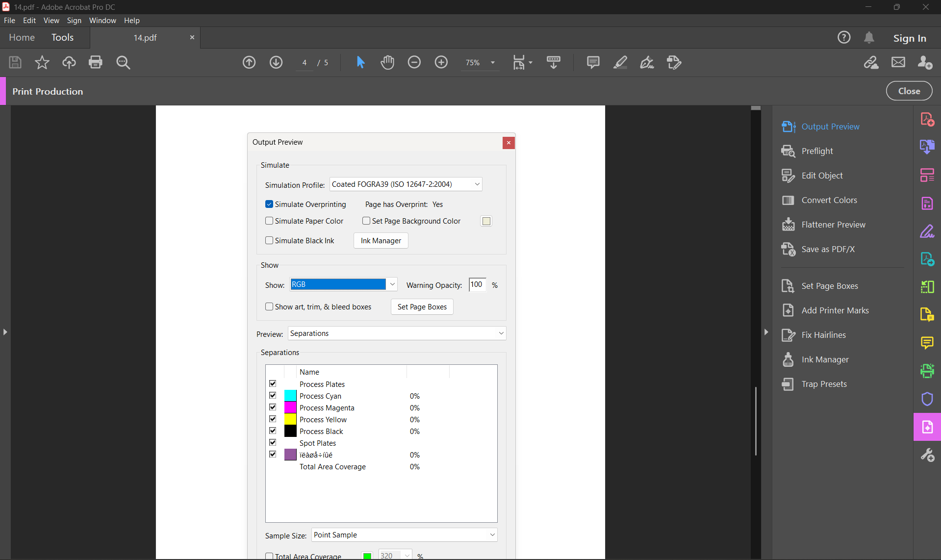Open the Preview Separations dropdown
The height and width of the screenshot is (560, 941).
397,333
